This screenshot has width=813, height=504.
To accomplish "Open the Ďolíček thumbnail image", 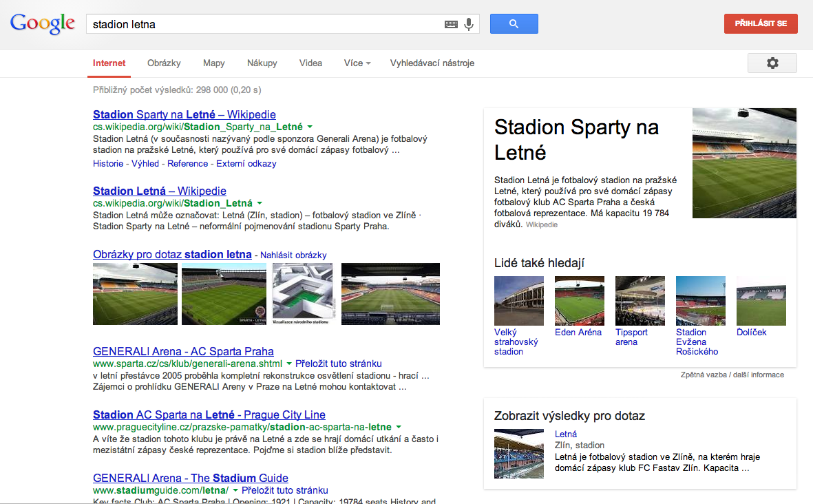I will pyautogui.click(x=761, y=301).
